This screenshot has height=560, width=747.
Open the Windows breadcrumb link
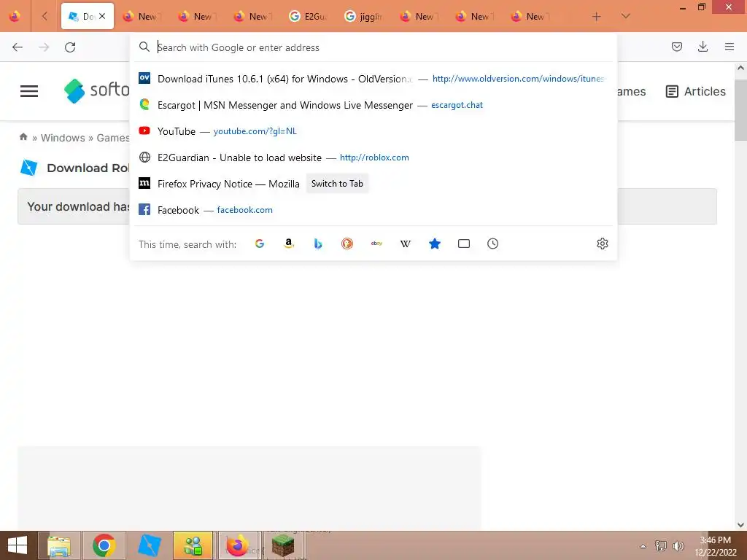[x=63, y=138]
